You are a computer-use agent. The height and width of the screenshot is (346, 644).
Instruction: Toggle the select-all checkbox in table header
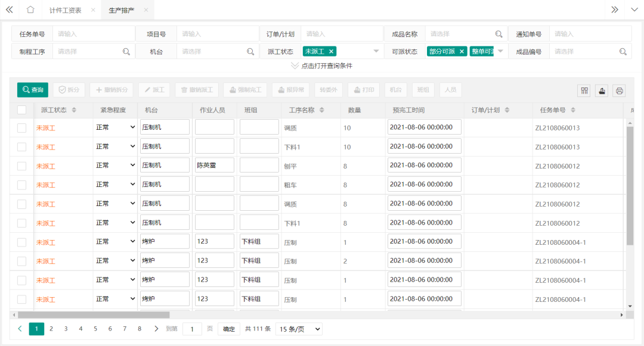[22, 110]
